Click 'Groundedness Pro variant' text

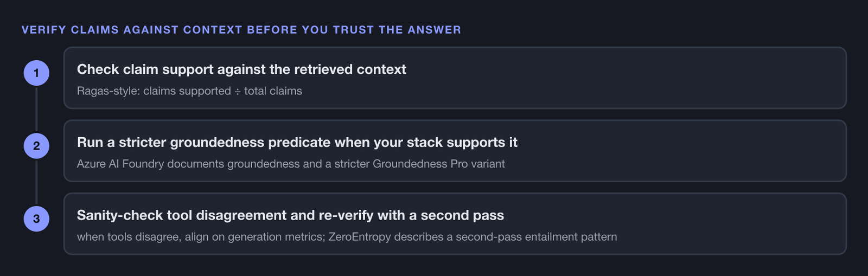point(439,164)
